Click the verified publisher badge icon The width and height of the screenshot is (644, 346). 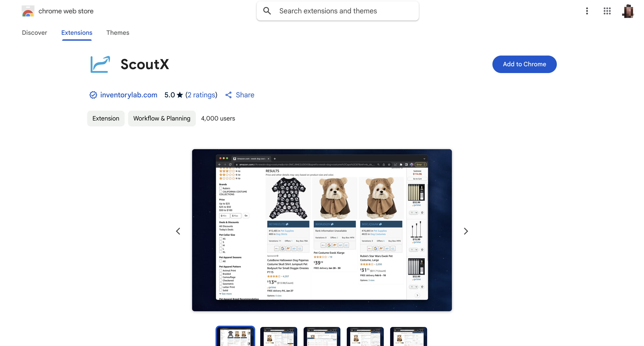(x=93, y=95)
